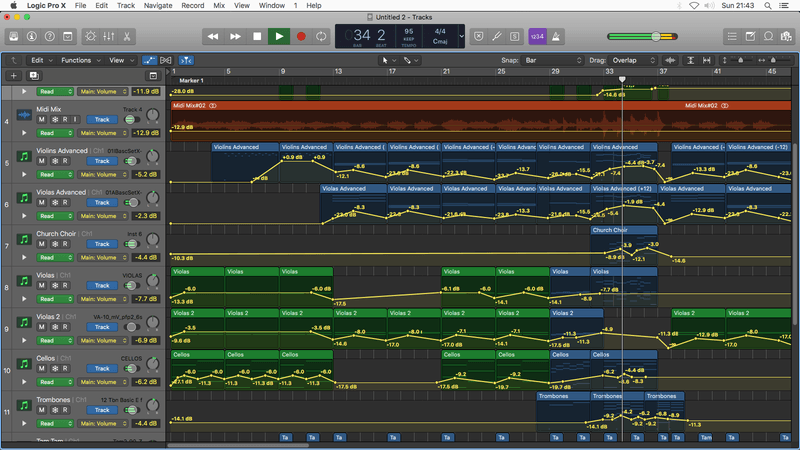The width and height of the screenshot is (800, 450).
Task: Open the Mix menu
Action: [219, 6]
